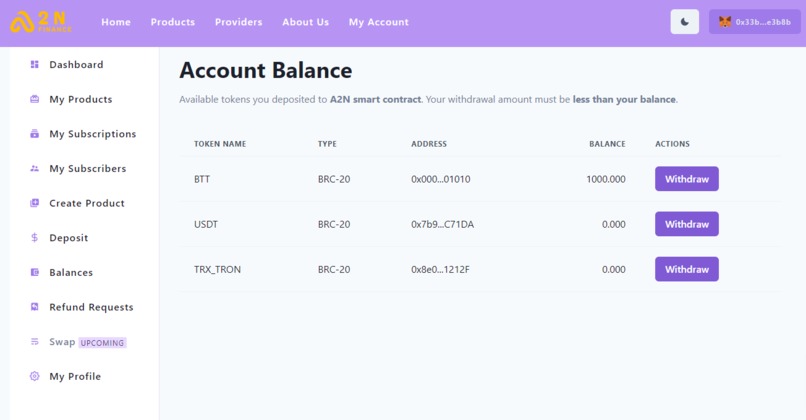Open the My Account menu item
This screenshot has width=806, height=420.
click(379, 22)
